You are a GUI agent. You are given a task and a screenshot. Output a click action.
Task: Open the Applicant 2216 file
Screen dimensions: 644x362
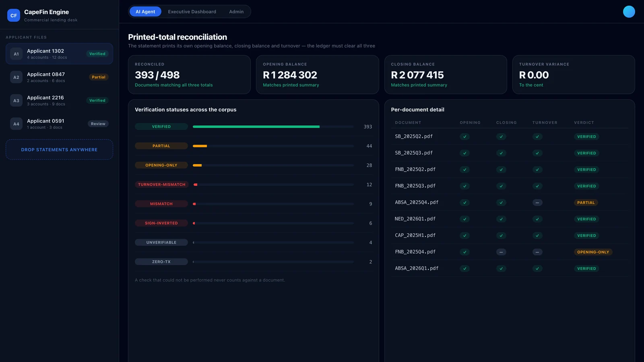59,101
